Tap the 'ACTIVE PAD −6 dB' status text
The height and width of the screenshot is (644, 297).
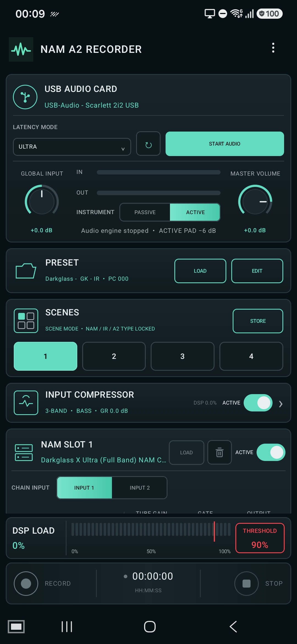(187, 231)
